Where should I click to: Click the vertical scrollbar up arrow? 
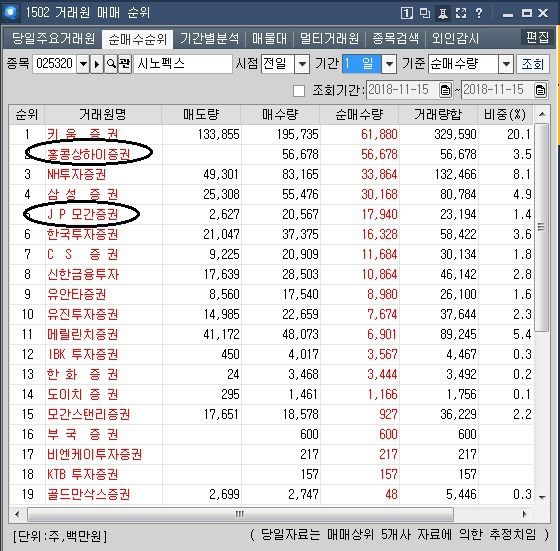542,114
